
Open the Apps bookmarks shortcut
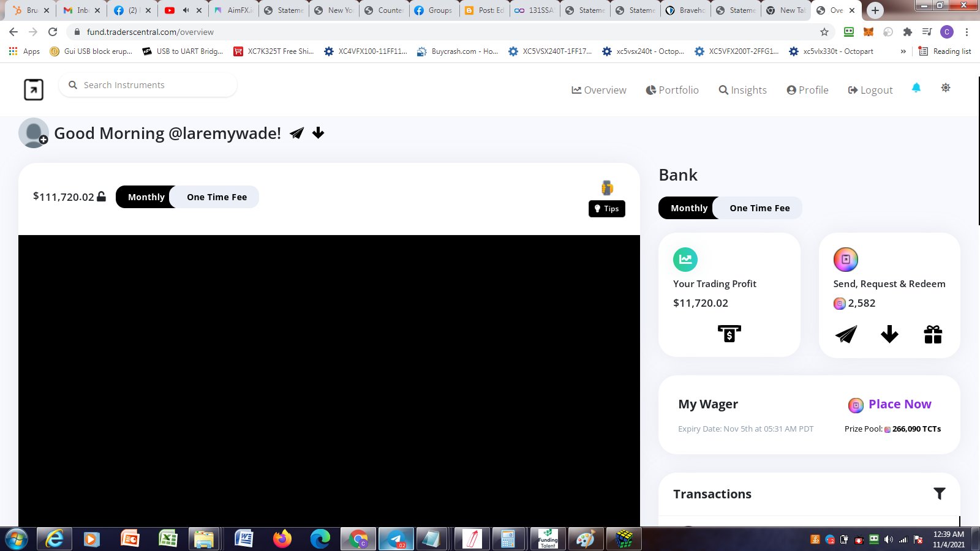click(x=24, y=51)
